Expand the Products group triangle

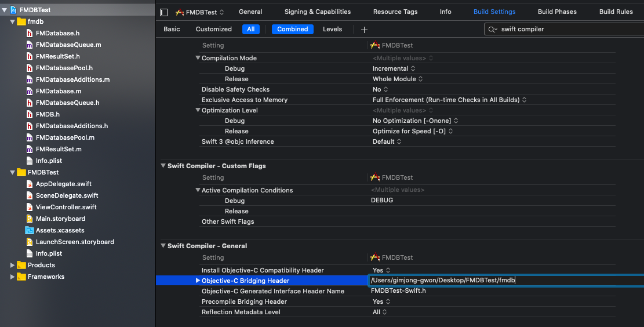coord(12,265)
